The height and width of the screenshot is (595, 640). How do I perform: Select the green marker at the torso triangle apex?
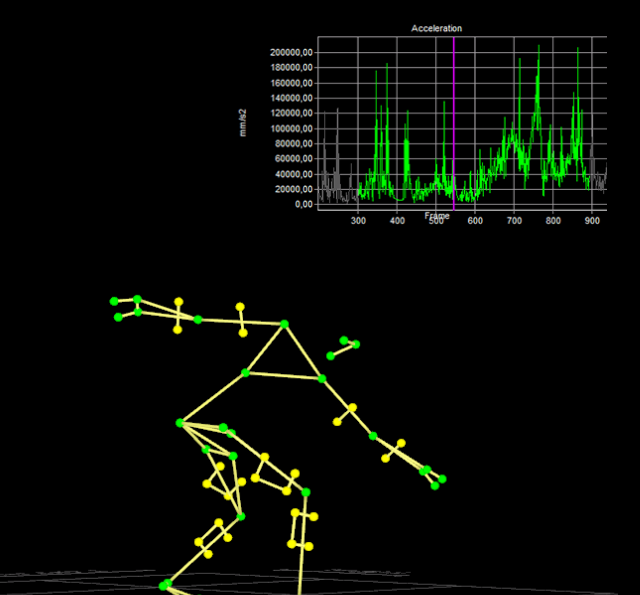(x=284, y=324)
